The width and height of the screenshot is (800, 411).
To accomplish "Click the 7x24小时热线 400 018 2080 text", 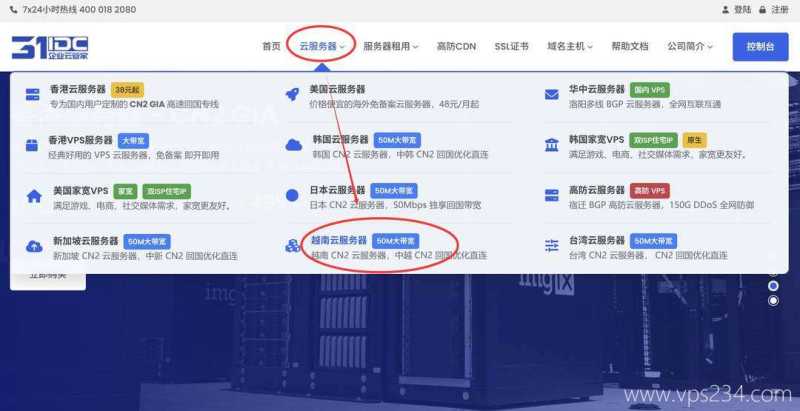I will pos(79,10).
